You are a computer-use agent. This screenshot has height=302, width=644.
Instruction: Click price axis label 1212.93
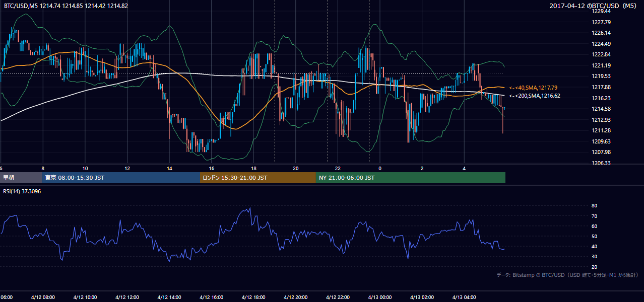[602, 120]
